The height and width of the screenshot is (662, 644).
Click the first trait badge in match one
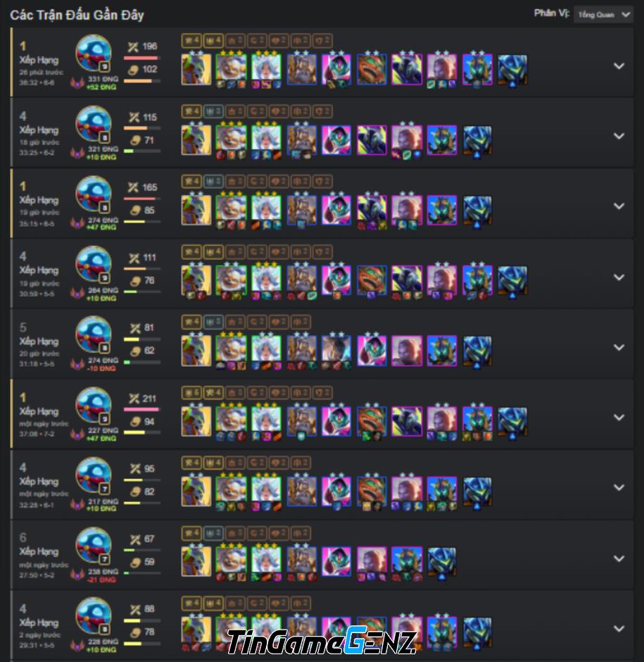tap(191, 41)
